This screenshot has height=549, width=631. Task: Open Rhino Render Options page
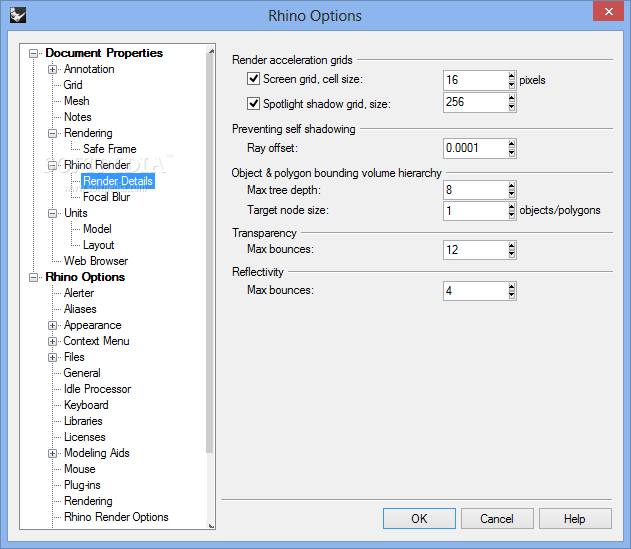click(x=116, y=517)
